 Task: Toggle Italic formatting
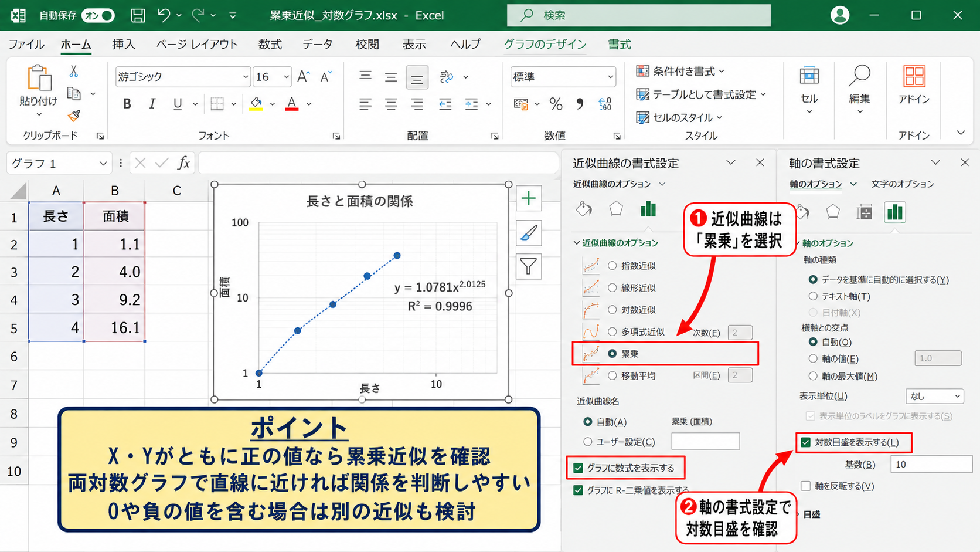pos(152,104)
